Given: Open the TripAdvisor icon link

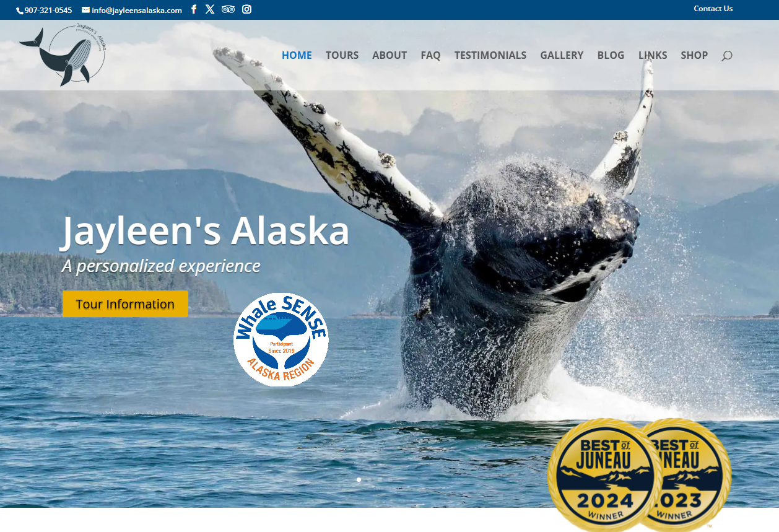Looking at the screenshot, I should click(228, 9).
